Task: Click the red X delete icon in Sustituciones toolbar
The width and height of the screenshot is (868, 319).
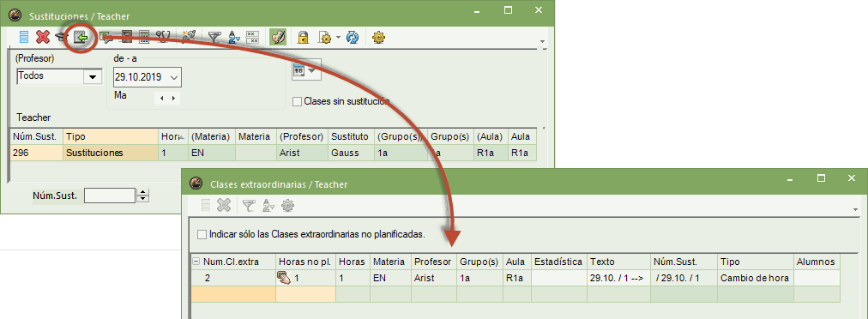Action: [x=43, y=37]
